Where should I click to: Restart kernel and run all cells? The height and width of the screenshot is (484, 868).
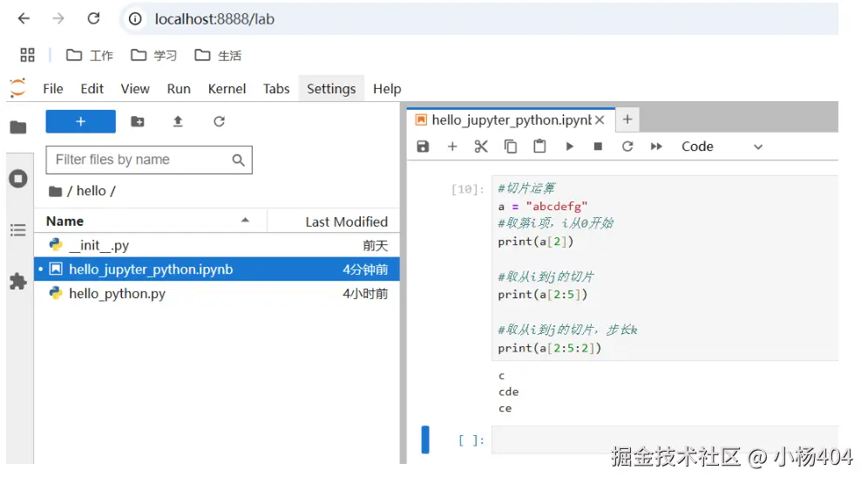656,147
